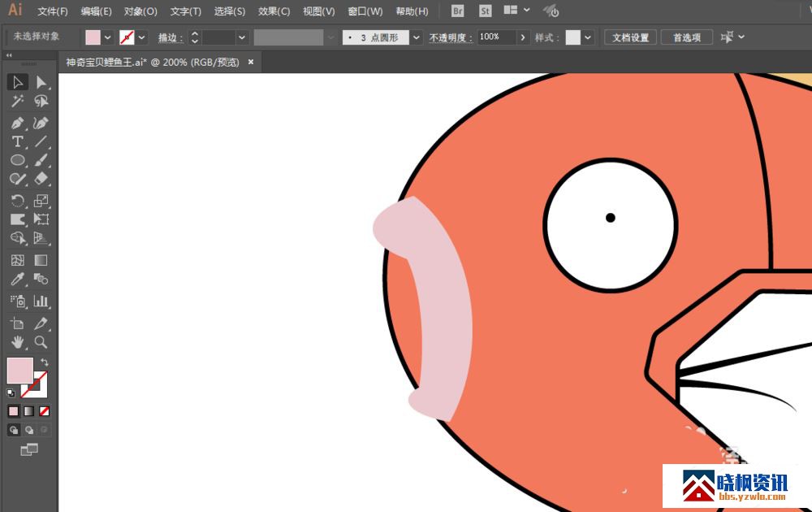Toggle Gradient fill mode button
The image size is (812, 512).
tap(29, 411)
